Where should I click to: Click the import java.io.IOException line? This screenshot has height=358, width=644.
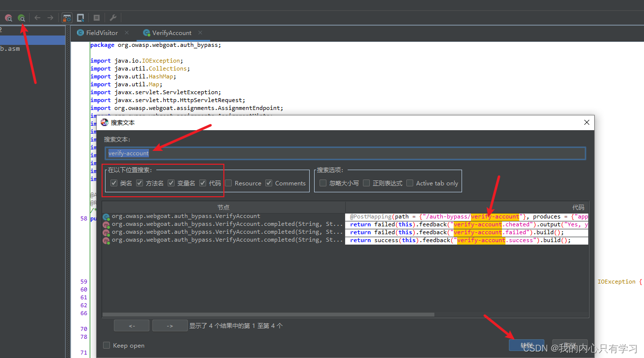(x=137, y=61)
